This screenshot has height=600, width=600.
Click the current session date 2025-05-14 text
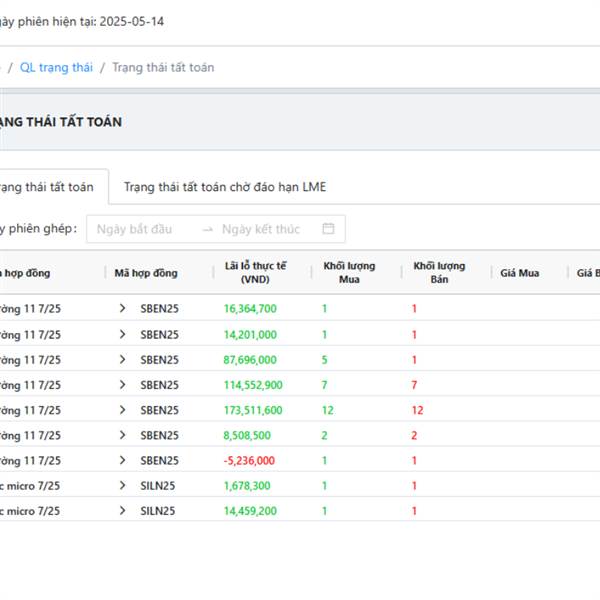[132, 21]
